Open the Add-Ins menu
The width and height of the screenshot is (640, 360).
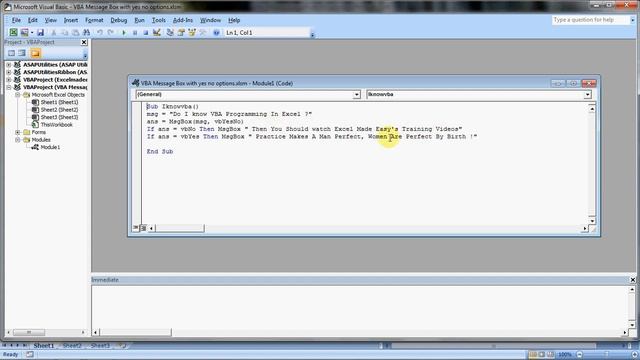[183, 20]
